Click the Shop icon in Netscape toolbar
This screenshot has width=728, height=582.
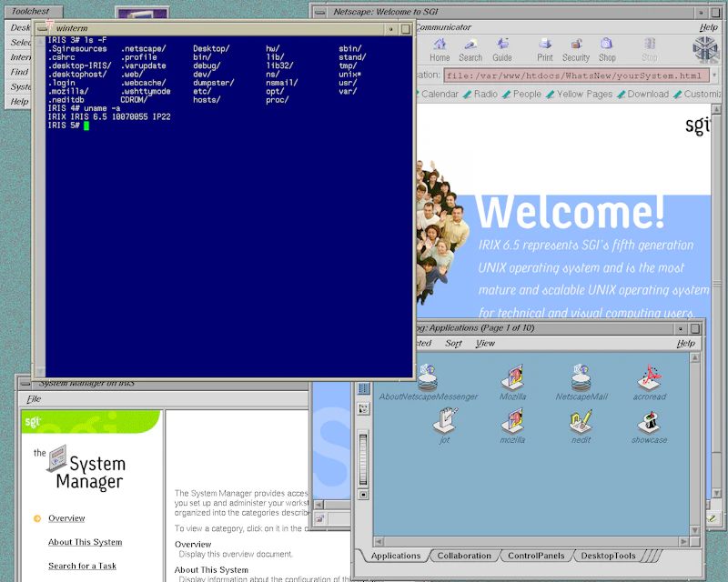click(607, 50)
